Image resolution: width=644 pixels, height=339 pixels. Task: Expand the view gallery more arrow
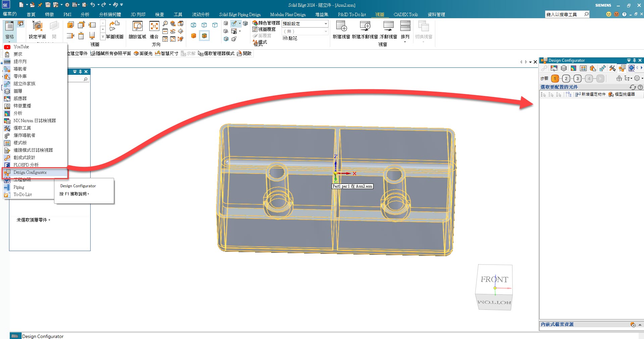pos(103,37)
